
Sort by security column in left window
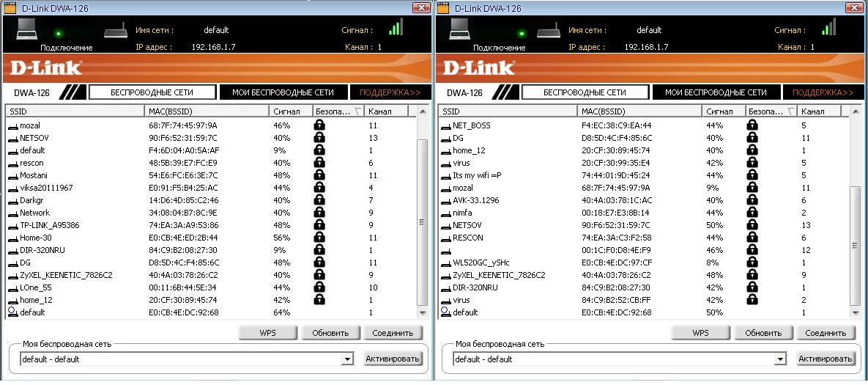click(338, 111)
